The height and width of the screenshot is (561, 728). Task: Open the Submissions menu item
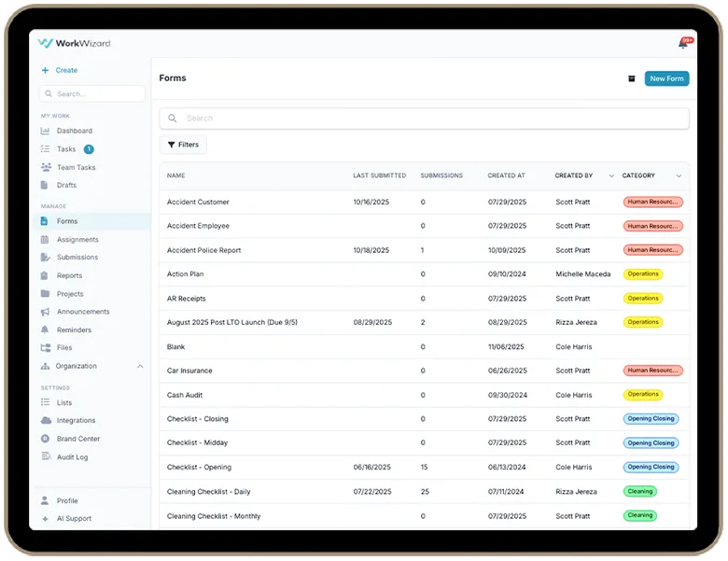coord(77,257)
